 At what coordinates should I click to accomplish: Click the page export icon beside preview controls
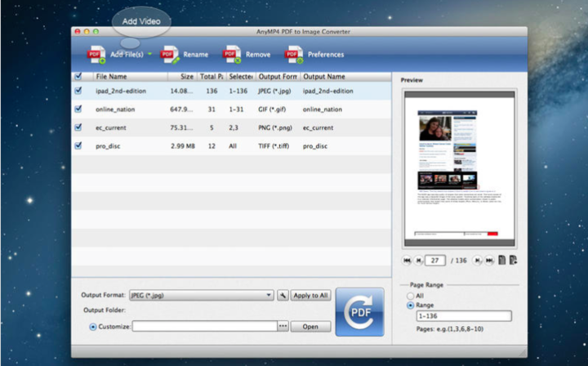point(514,260)
